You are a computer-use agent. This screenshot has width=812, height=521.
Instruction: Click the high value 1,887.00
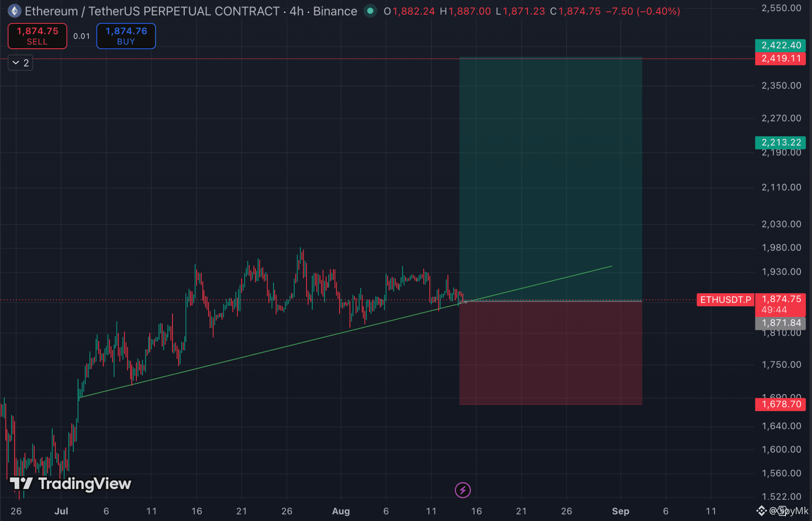click(469, 11)
